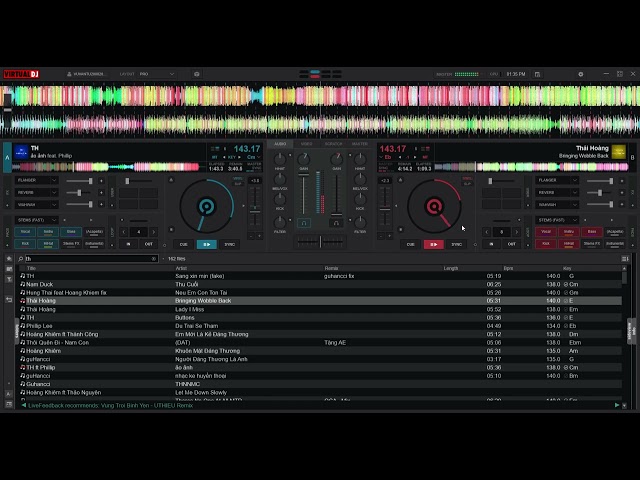
Task: Set loop IN on deck A
Action: (128, 244)
